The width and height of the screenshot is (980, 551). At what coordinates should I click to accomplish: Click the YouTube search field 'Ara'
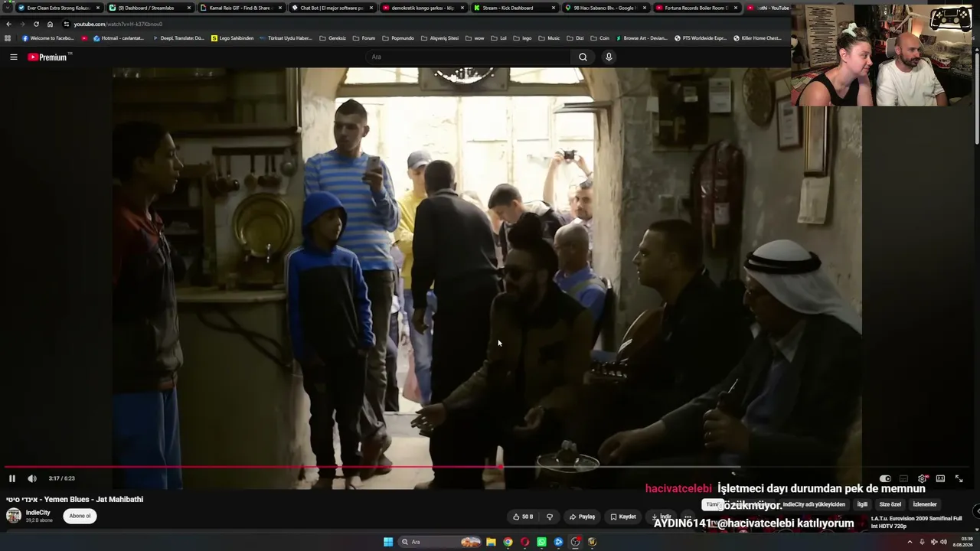[468, 57]
